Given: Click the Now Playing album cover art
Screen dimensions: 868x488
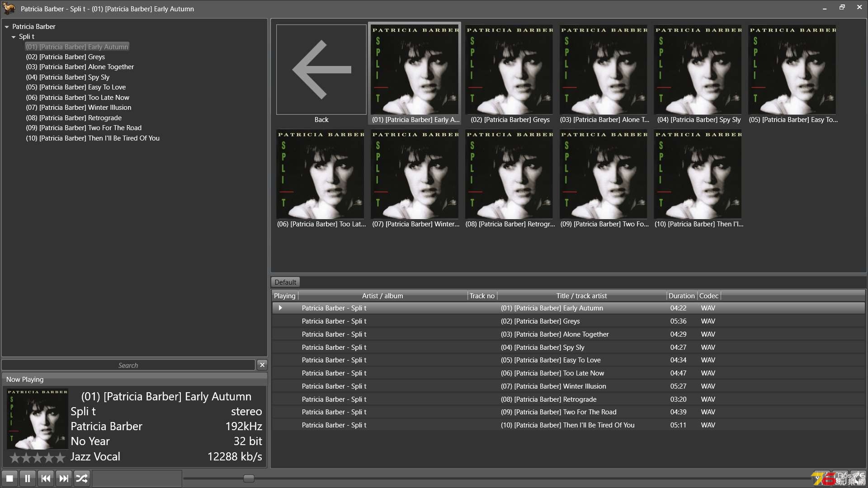Looking at the screenshot, I should pyautogui.click(x=38, y=419).
